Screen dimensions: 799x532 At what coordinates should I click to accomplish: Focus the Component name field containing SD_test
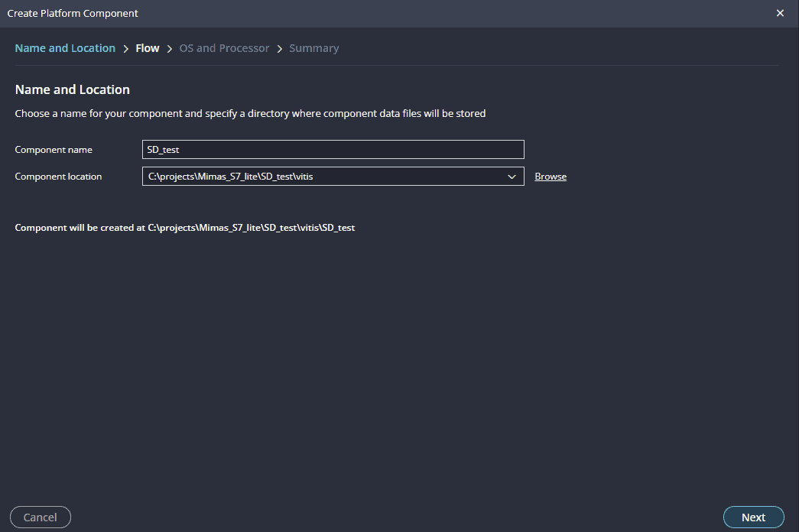(333, 150)
